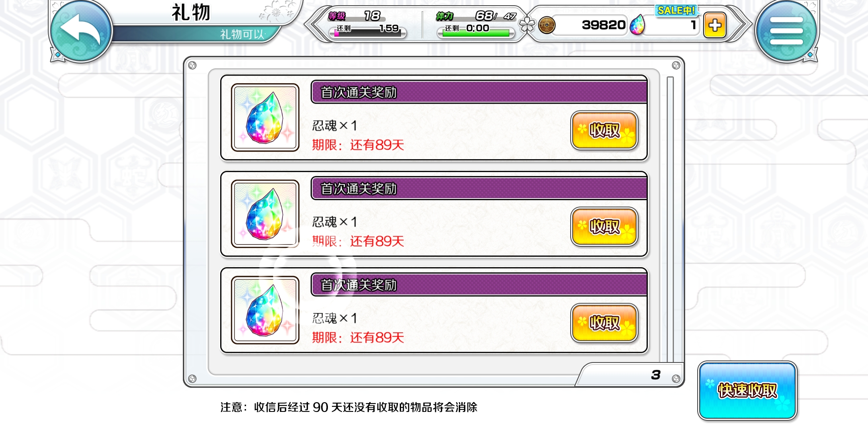Tap the yellow plus purchase icon
Screen dimensions: 868x434
point(714,25)
